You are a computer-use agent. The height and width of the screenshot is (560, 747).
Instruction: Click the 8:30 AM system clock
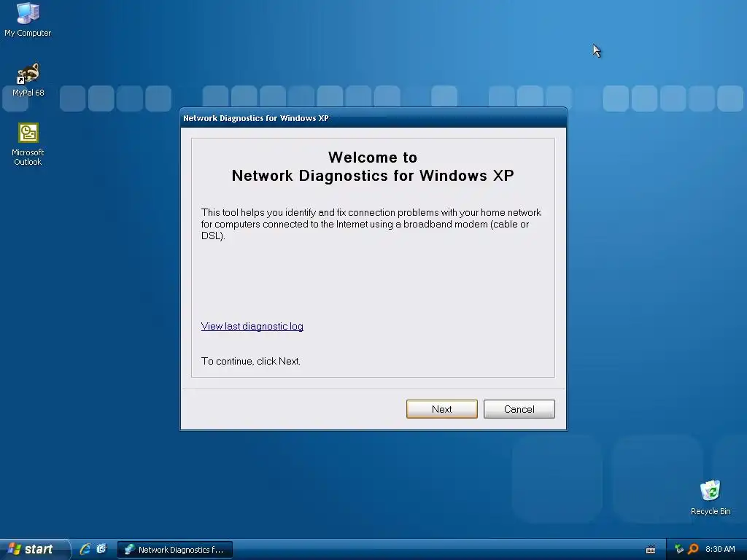720,549
